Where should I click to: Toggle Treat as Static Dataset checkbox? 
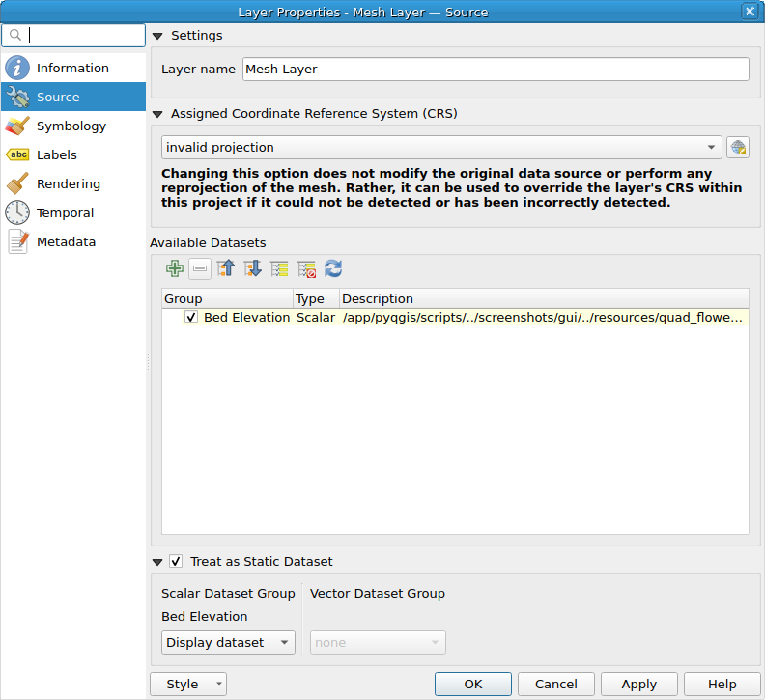(176, 561)
